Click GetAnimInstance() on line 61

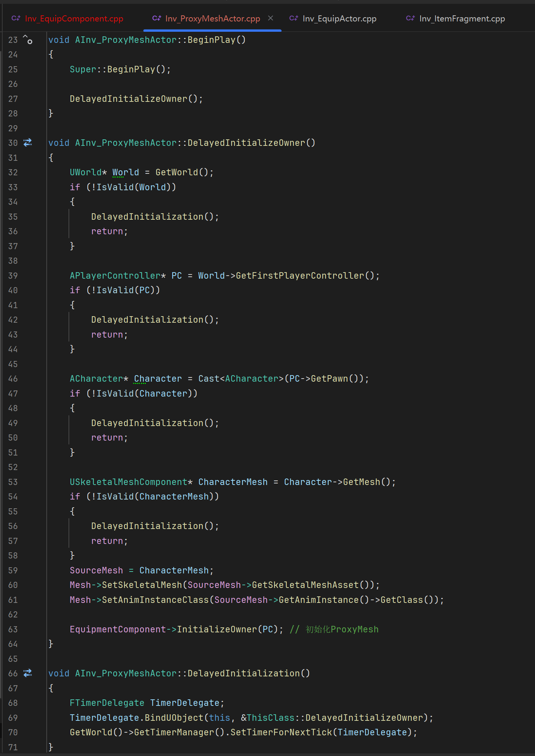point(324,600)
